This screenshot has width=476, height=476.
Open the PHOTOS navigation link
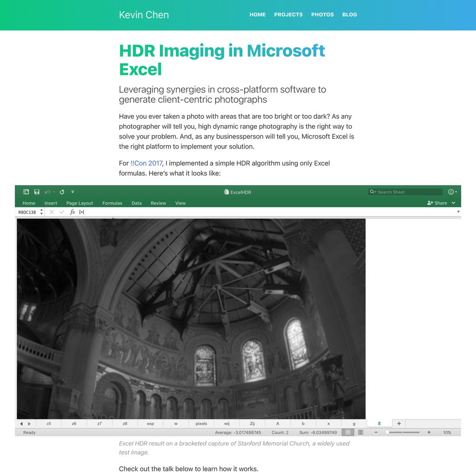tap(322, 15)
